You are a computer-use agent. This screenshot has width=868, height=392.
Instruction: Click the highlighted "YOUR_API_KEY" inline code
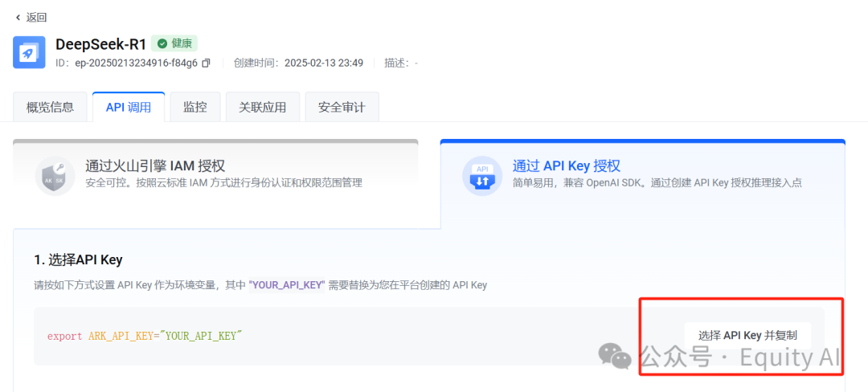(x=287, y=286)
